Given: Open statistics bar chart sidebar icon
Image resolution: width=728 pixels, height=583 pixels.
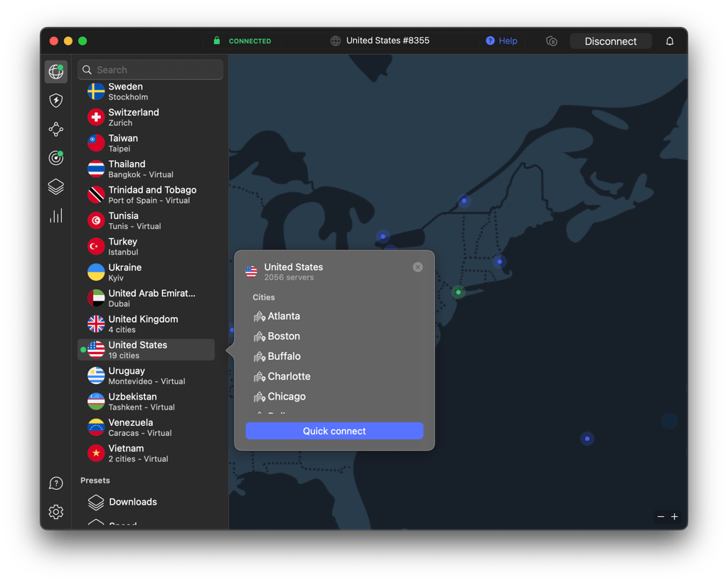Looking at the screenshot, I should (x=56, y=215).
